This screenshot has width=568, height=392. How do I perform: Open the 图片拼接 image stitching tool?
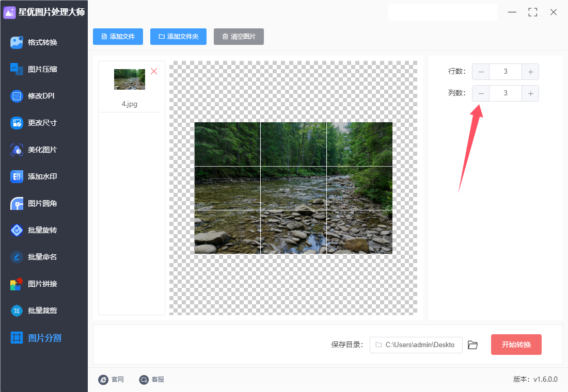34,284
